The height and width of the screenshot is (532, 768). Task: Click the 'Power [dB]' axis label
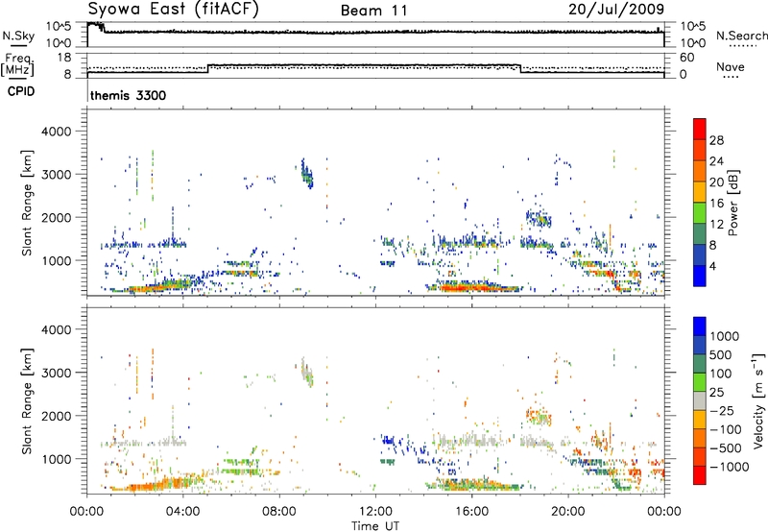click(x=732, y=203)
